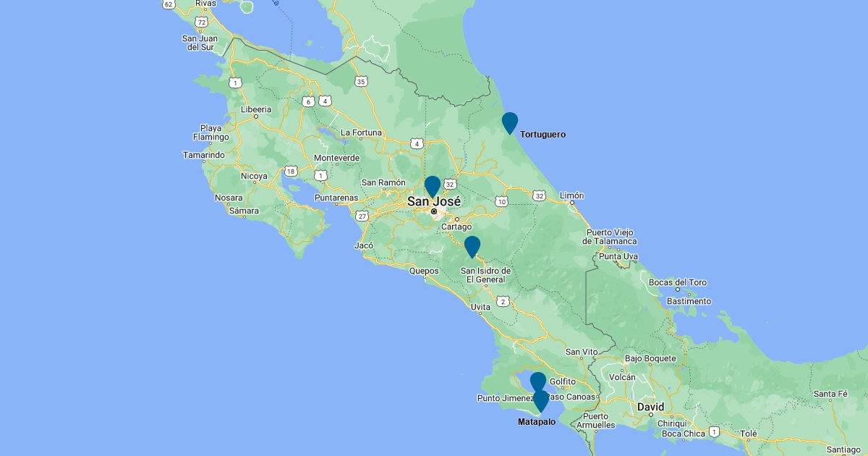Viewport: 868px width, 456px height.
Task: Select the route 35 highway shield
Action: tap(361, 82)
